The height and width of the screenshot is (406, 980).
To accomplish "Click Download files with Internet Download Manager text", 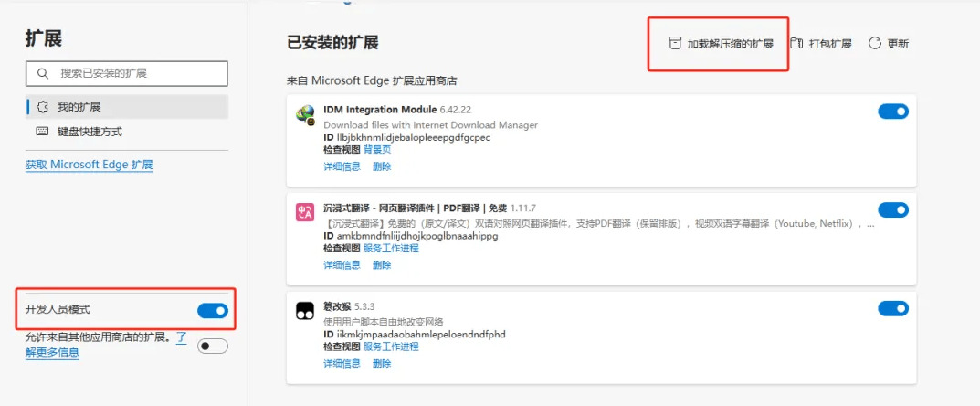I will click(430, 125).
